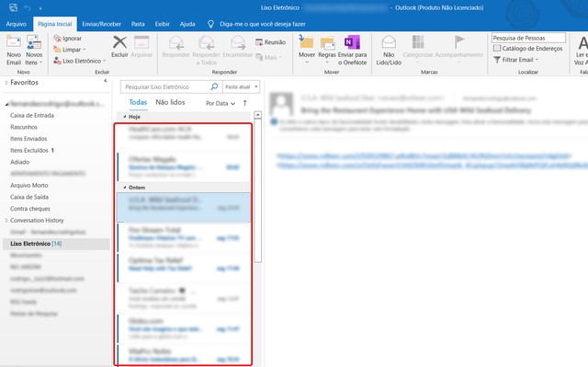The width and height of the screenshot is (588, 367).
Task: Open the Rascunhos folder
Action: click(x=24, y=127)
